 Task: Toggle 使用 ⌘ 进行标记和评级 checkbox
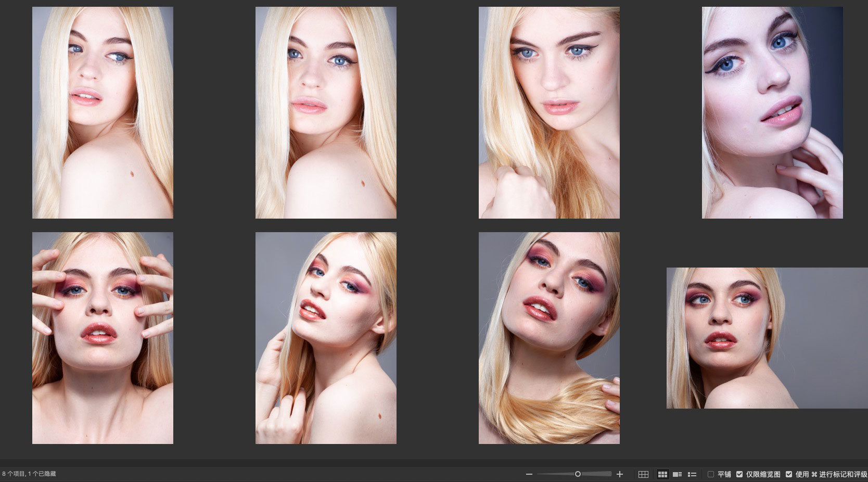click(789, 474)
